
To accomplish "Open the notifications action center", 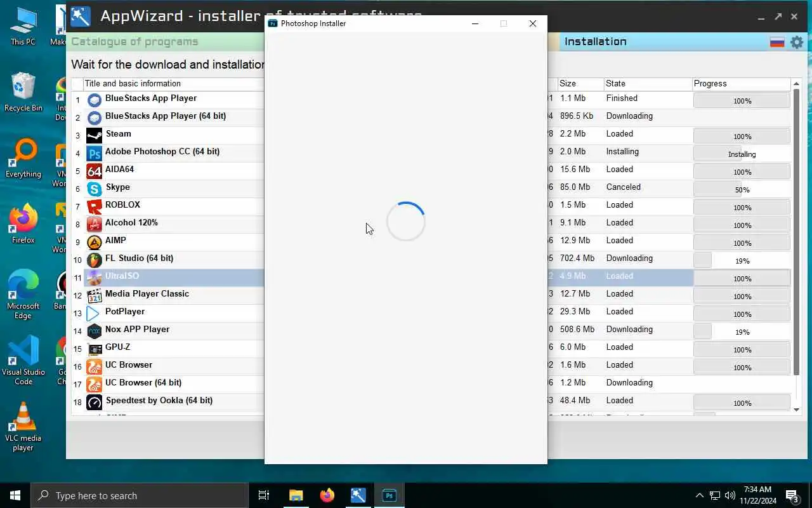I will [x=792, y=496].
